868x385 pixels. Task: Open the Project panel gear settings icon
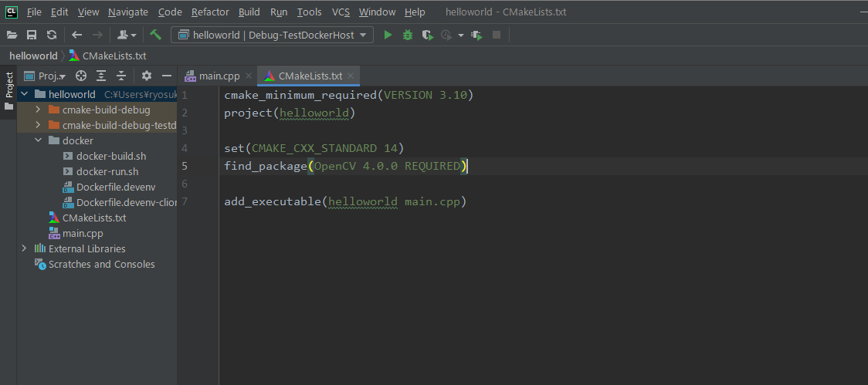pos(146,76)
